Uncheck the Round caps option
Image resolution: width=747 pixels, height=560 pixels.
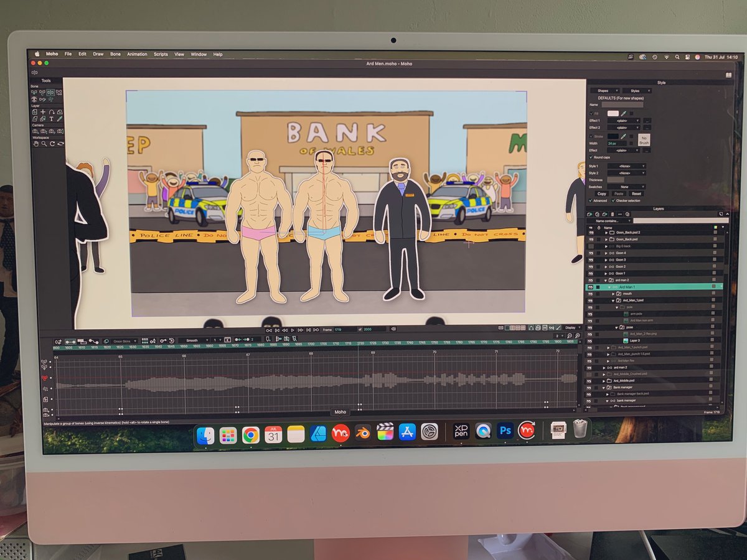(x=591, y=157)
